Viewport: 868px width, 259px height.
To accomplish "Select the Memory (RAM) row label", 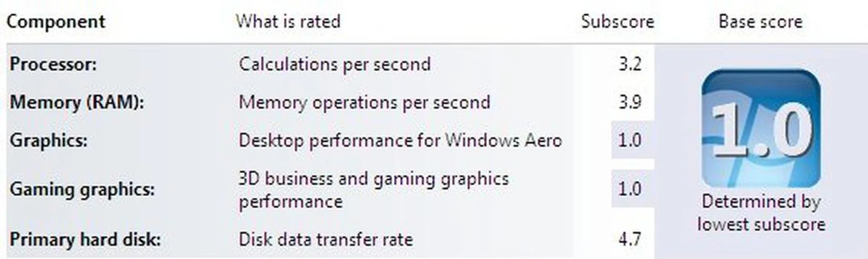I will coord(77,102).
